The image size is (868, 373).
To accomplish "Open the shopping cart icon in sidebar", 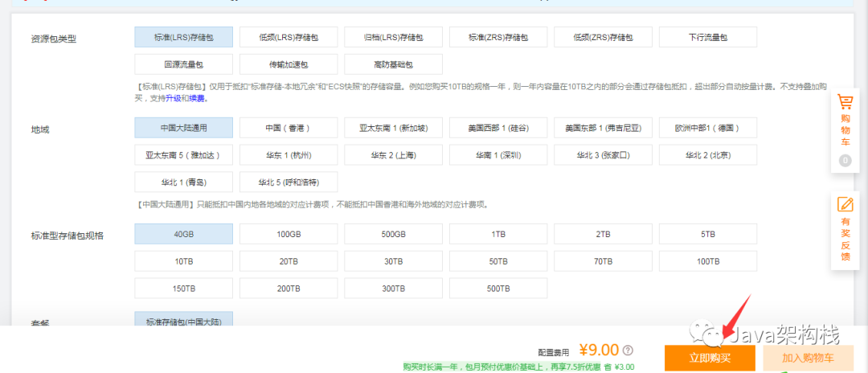I will pos(845,104).
